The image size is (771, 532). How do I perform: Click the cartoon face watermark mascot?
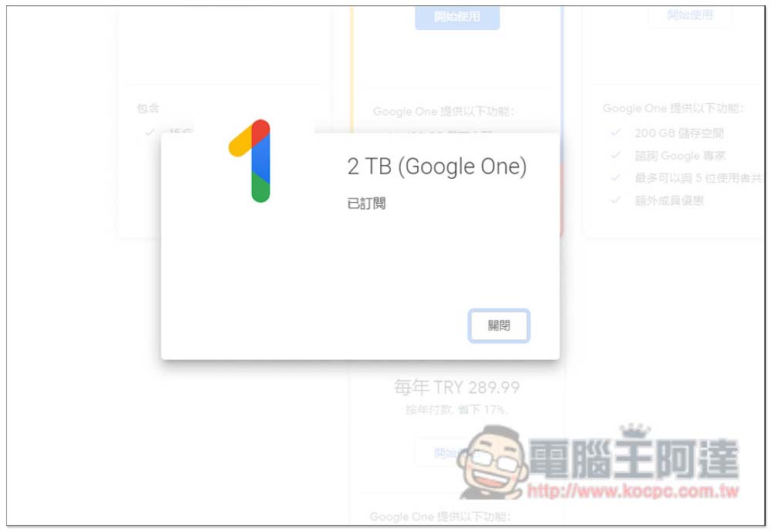pos(493,462)
